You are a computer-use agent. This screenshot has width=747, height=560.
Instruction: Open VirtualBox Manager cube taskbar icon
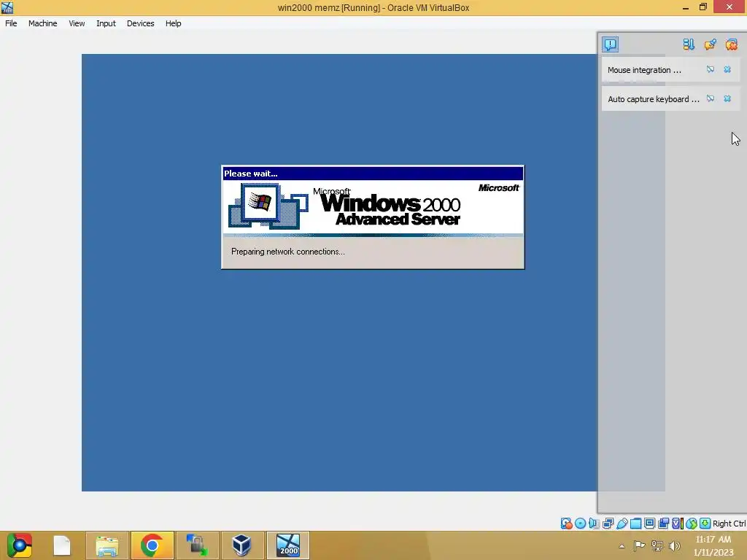tap(241, 545)
